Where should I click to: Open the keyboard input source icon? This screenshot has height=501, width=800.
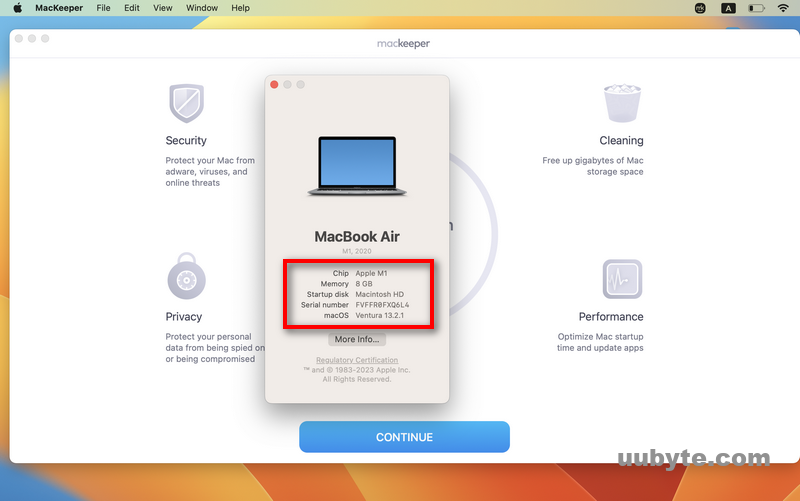pyautogui.click(x=728, y=8)
